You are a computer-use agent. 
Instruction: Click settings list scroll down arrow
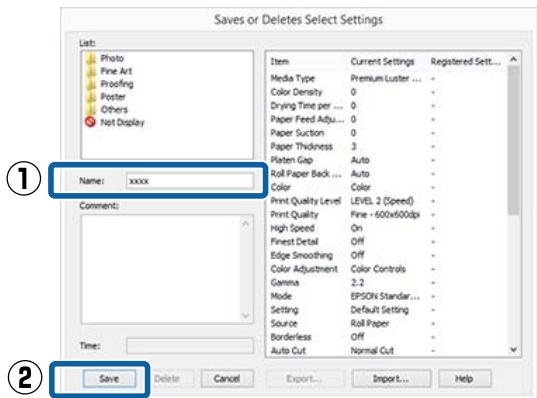pyautogui.click(x=513, y=350)
